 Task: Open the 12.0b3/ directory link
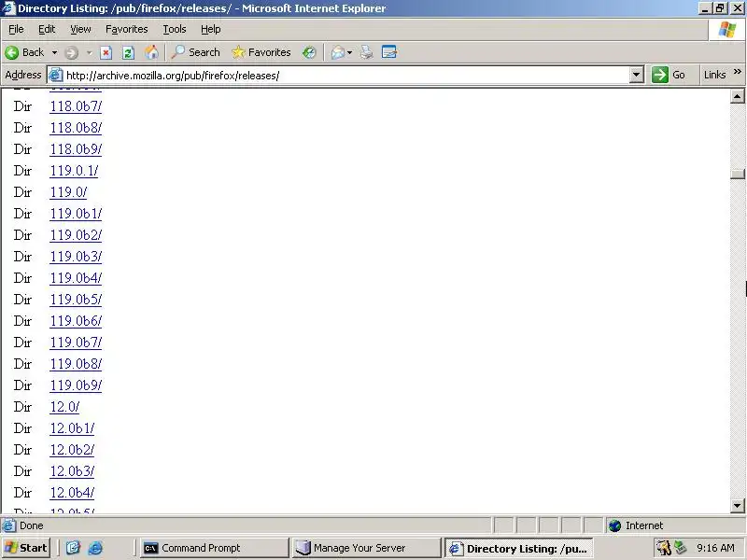[72, 471]
